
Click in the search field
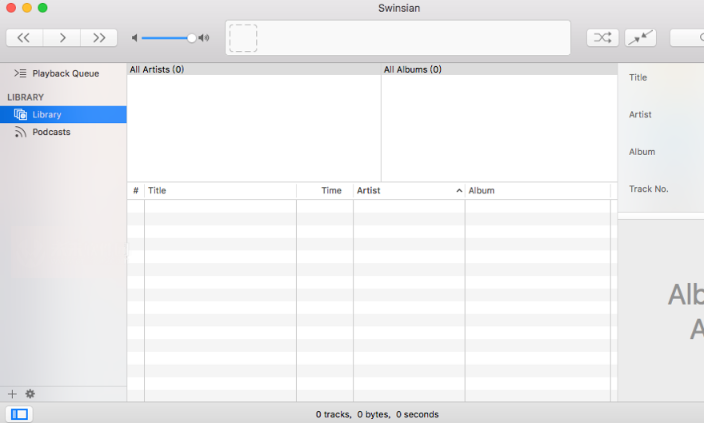(x=687, y=38)
